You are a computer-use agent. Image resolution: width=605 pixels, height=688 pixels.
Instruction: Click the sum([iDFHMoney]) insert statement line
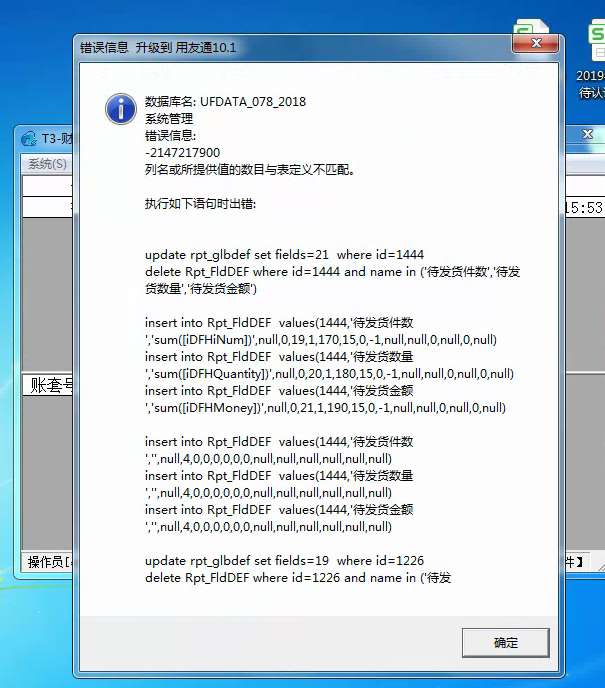pos(326,408)
